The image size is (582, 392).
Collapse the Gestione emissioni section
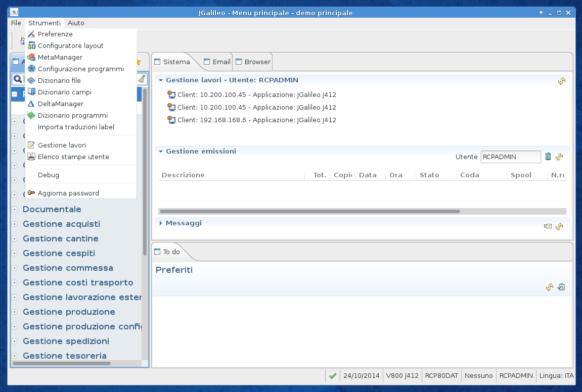(161, 152)
